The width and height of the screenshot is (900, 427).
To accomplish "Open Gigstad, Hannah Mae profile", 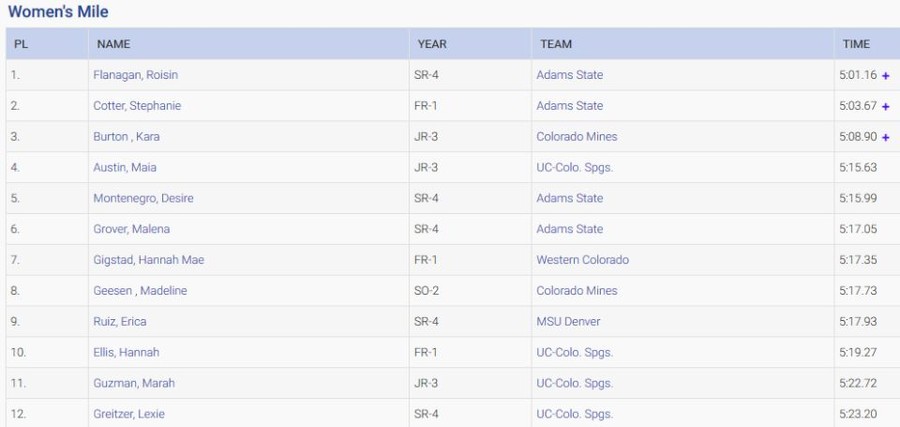I will point(148,260).
